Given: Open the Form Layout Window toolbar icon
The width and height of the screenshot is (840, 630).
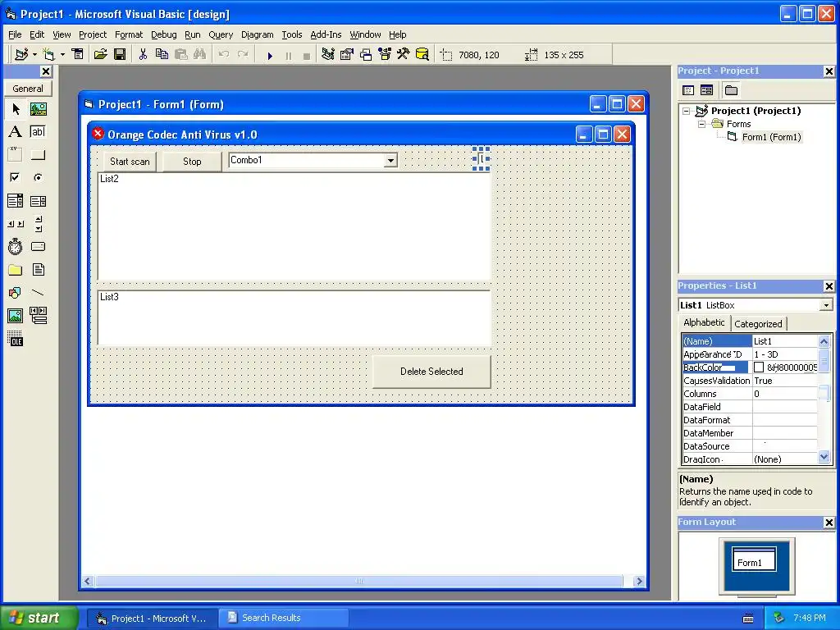Looking at the screenshot, I should coord(366,54).
